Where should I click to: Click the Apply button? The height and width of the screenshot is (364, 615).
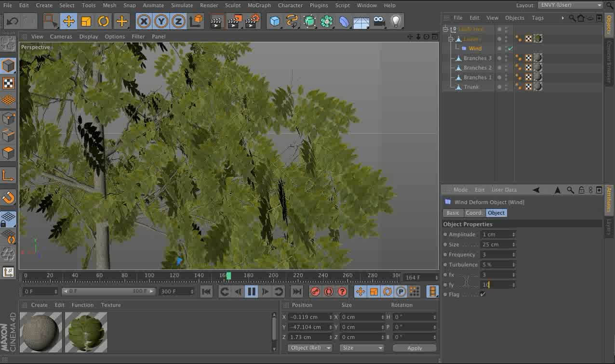(414, 348)
